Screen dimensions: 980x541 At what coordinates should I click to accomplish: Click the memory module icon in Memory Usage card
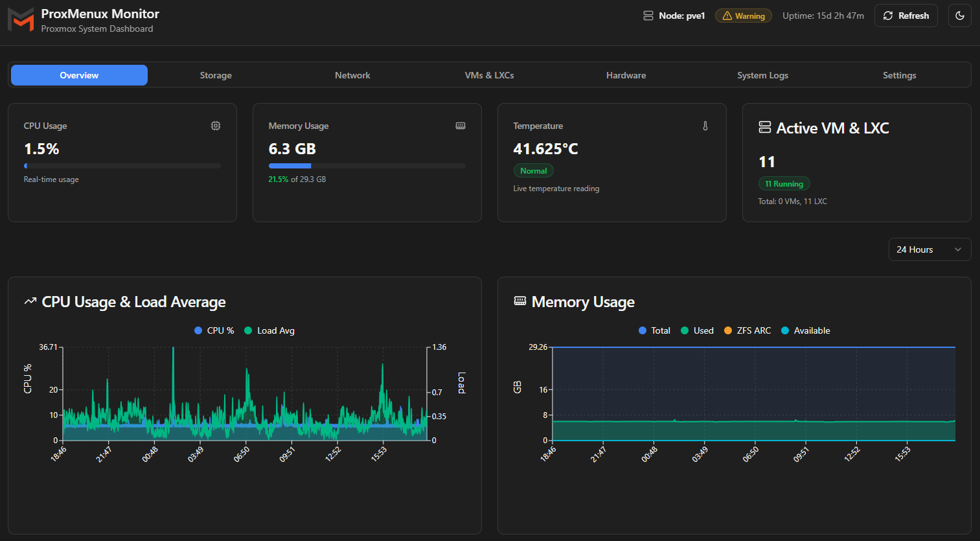pos(461,126)
